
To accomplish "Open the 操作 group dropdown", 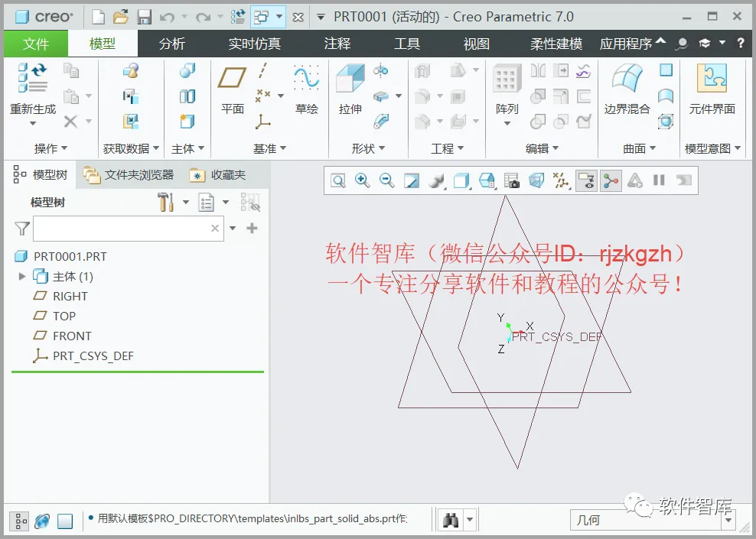I will click(51, 148).
